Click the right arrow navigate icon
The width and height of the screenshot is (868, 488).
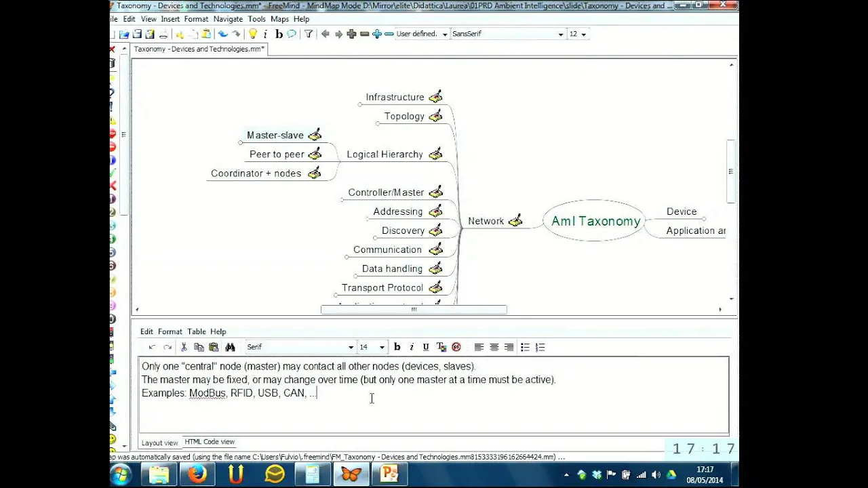point(339,34)
